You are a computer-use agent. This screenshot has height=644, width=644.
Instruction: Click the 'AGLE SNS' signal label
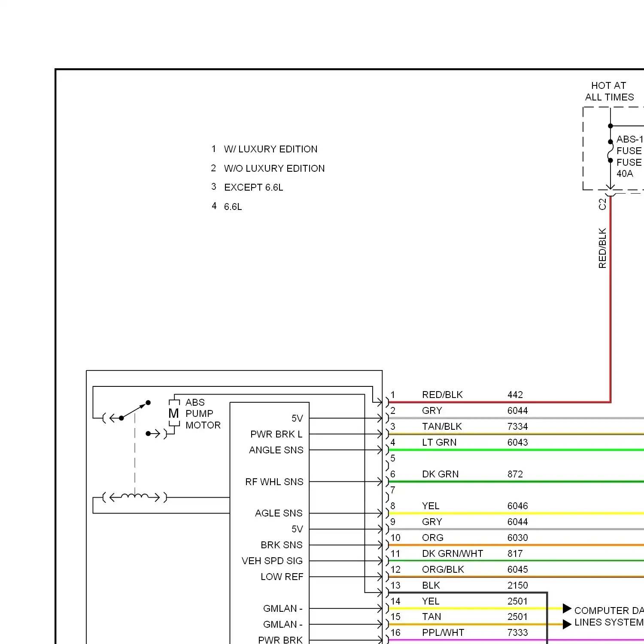pos(279,513)
